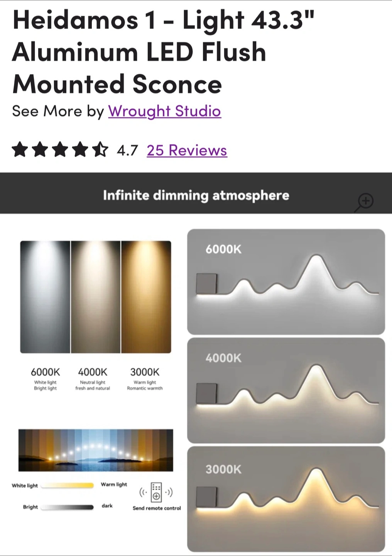
Task: Select the 3000K warm light swatch
Action: pyautogui.click(x=146, y=297)
